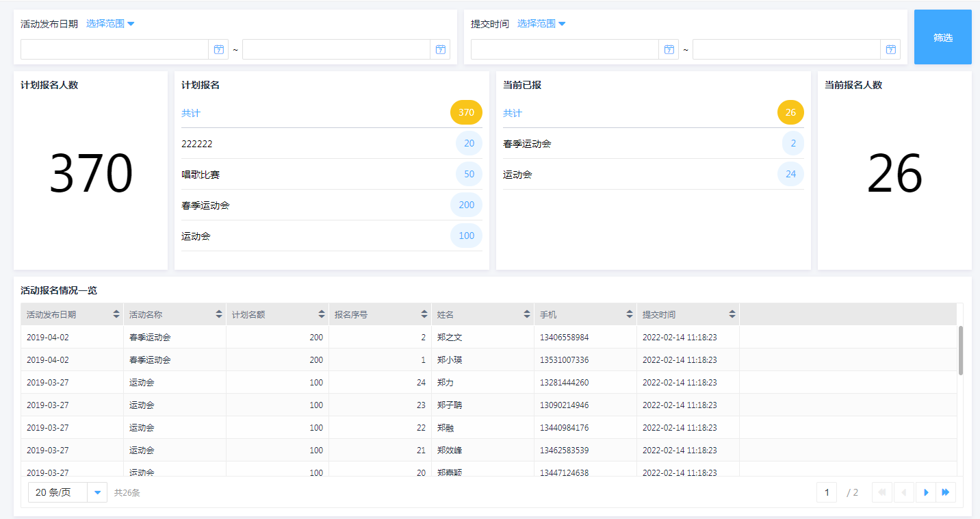Jump to last page of table

(946, 492)
